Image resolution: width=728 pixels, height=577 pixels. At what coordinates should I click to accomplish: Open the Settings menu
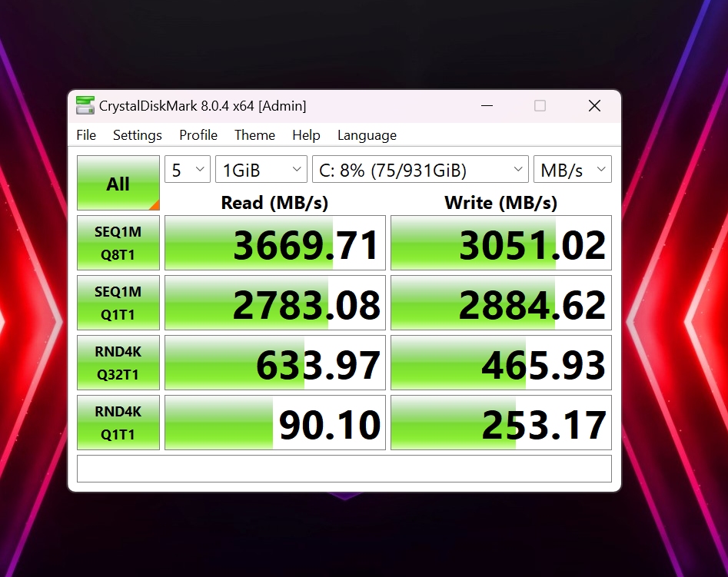(138, 135)
